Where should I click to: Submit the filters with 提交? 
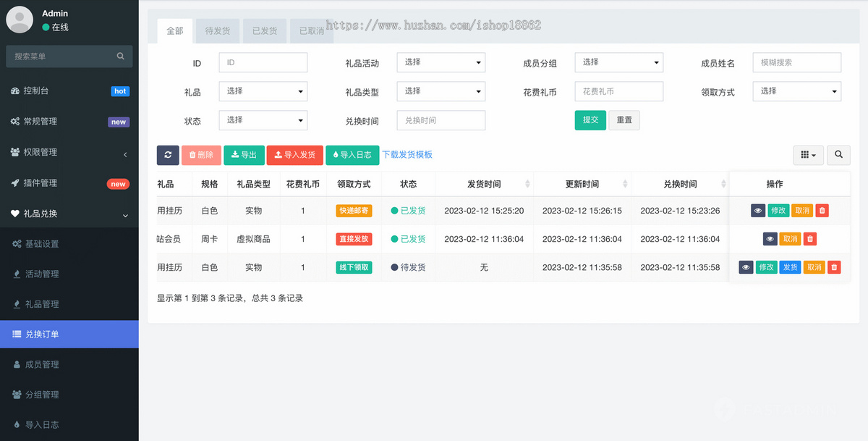[x=590, y=119]
